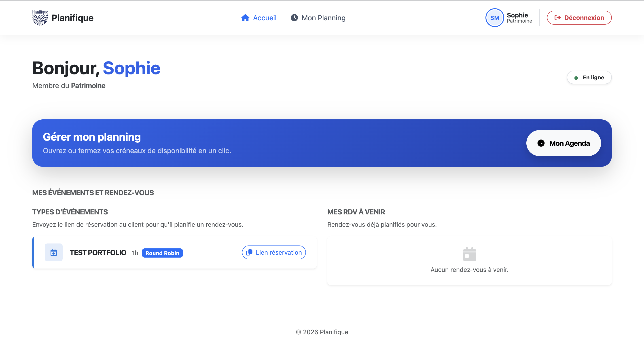Click the 1h duration of TEST PORTFOLIO
The height and width of the screenshot is (347, 644).
point(135,253)
